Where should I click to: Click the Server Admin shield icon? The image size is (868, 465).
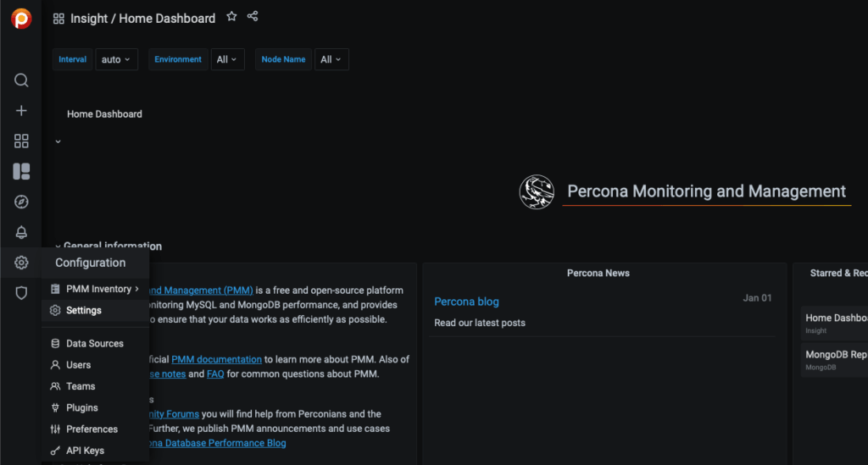click(21, 293)
